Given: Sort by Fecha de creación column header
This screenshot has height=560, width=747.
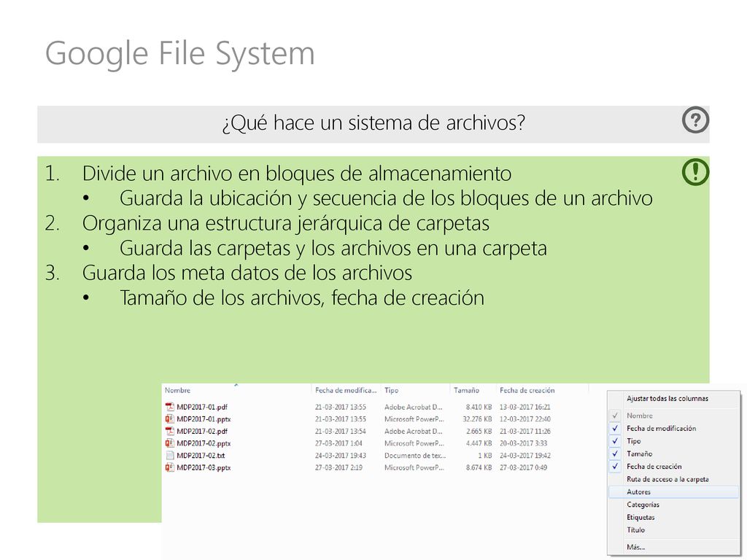Looking at the screenshot, I should coord(527,390).
